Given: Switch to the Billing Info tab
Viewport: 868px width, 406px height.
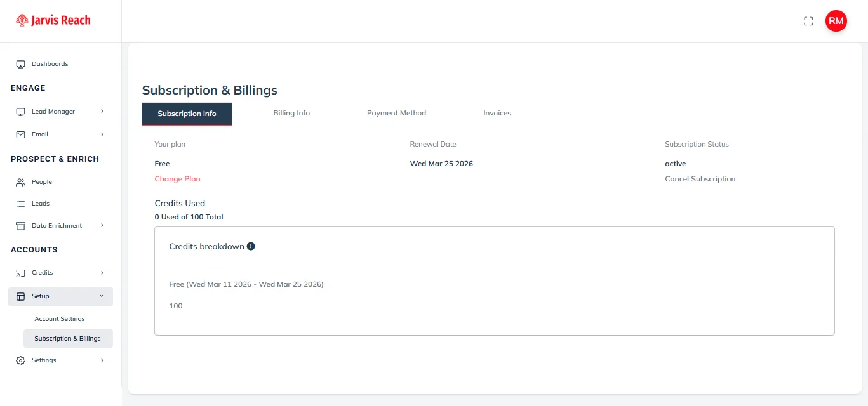Looking at the screenshot, I should [x=291, y=114].
